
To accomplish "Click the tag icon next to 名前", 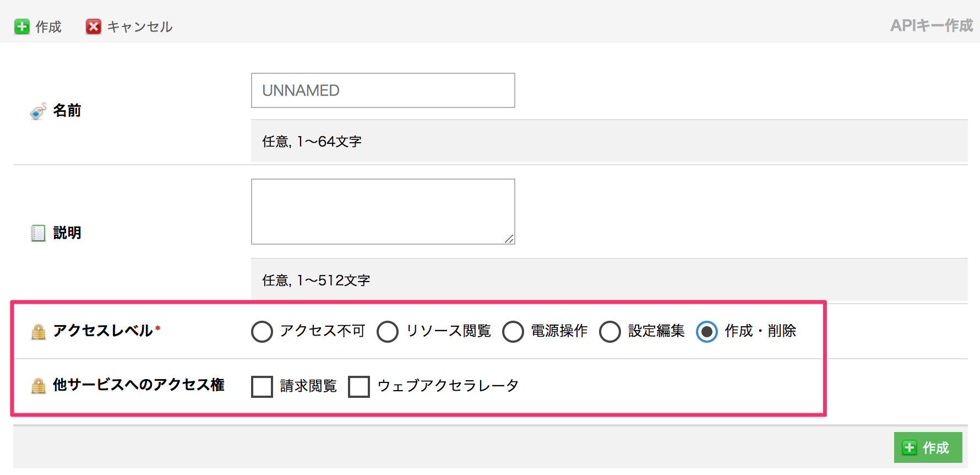I will pos(36,110).
